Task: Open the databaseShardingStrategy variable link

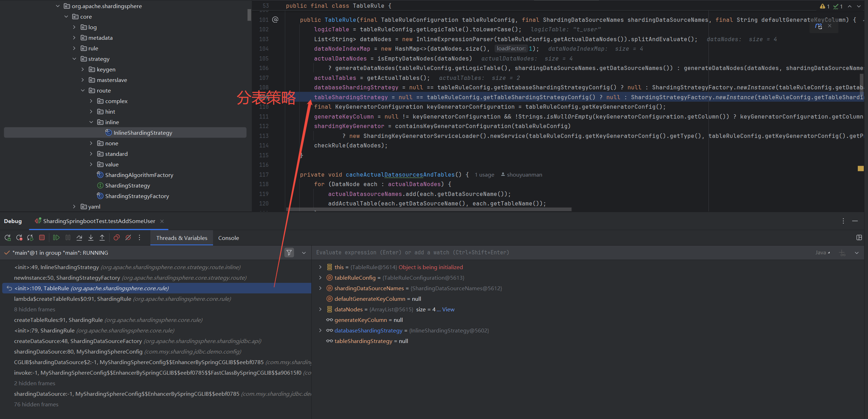Action: (368, 330)
